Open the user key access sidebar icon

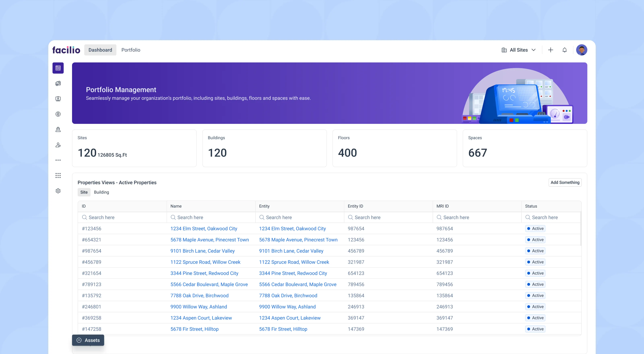click(x=58, y=145)
